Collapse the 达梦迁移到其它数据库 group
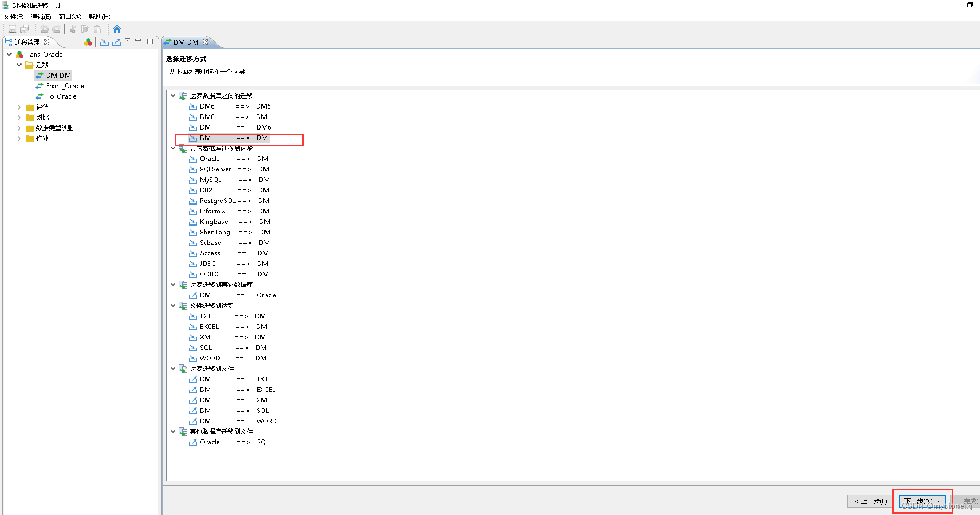 (x=173, y=285)
